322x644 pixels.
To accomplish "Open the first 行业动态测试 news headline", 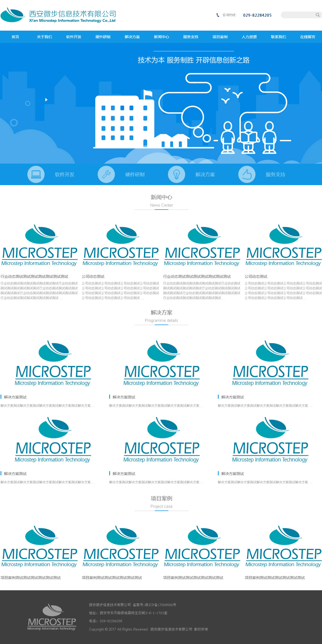I will [34, 276].
